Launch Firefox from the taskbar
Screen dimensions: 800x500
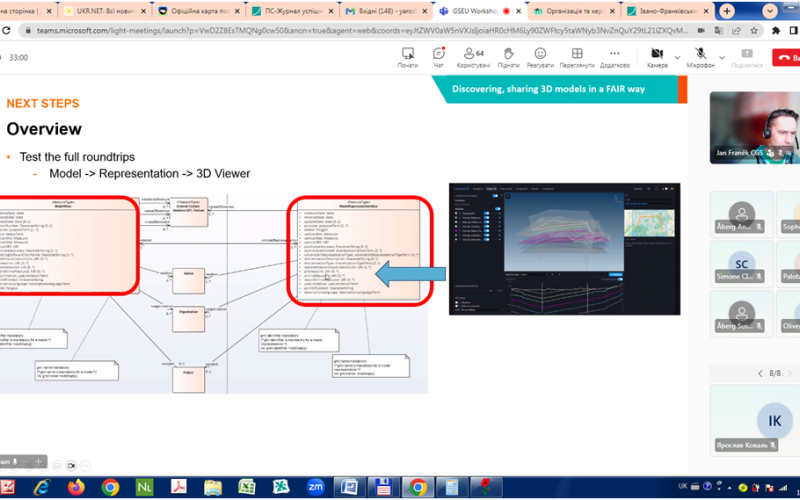click(x=76, y=487)
